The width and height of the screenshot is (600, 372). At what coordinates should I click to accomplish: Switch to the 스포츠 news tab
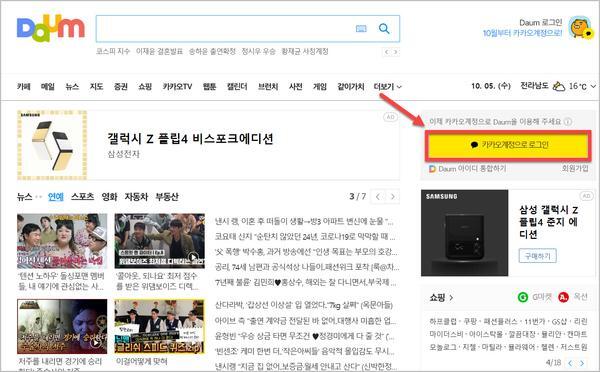click(82, 197)
